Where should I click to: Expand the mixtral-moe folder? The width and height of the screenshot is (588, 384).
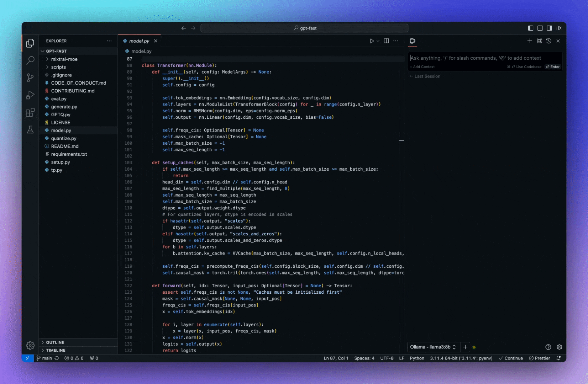tap(64, 59)
